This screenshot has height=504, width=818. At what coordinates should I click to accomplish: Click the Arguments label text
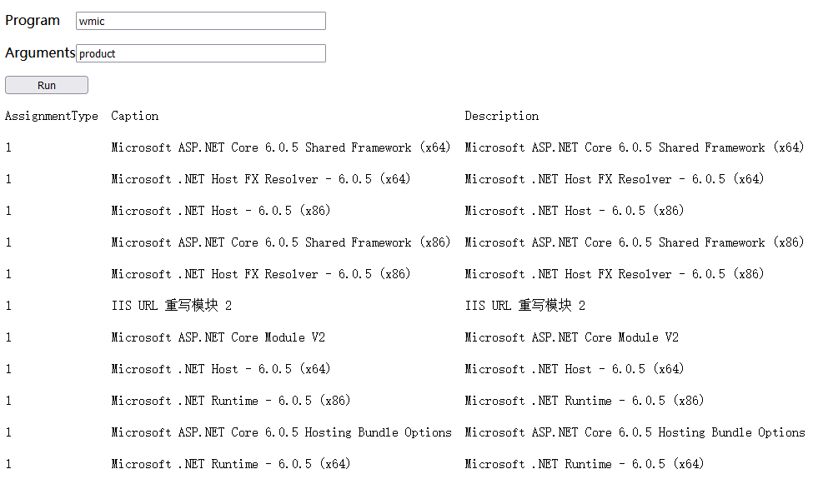click(39, 52)
